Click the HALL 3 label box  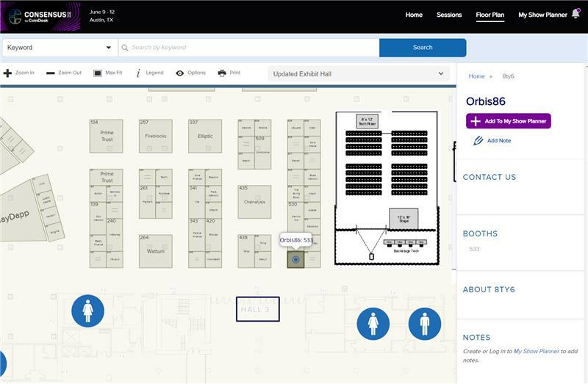click(258, 309)
